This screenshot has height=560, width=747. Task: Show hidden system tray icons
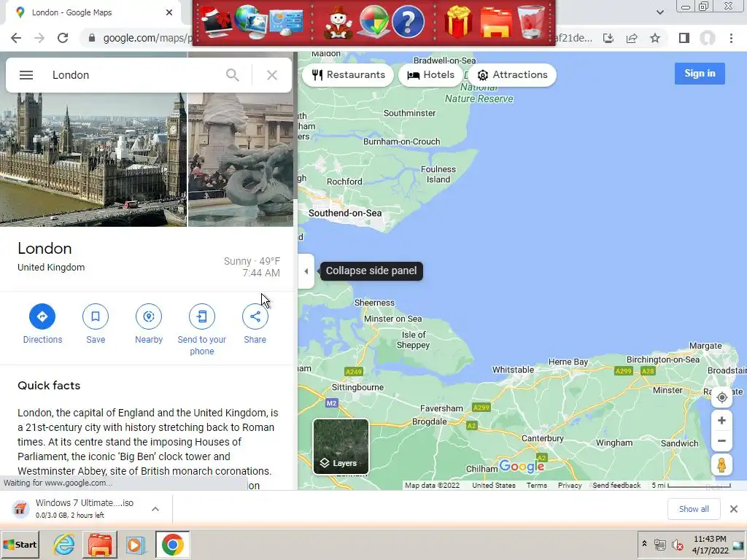pos(644,544)
